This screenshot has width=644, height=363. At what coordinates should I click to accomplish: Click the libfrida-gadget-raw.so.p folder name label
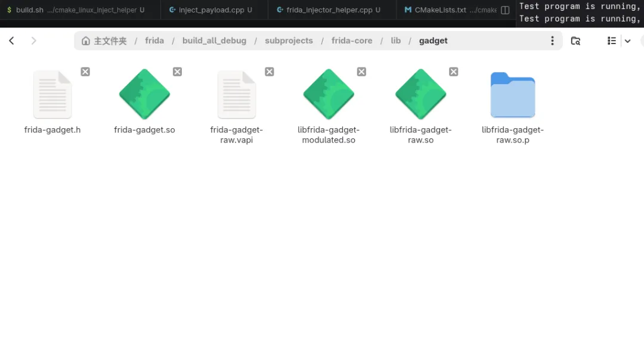coord(513,135)
